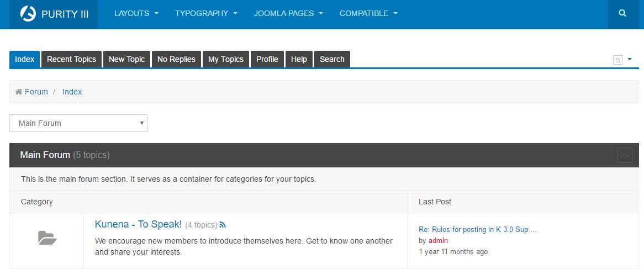Open the Help tab

(299, 59)
